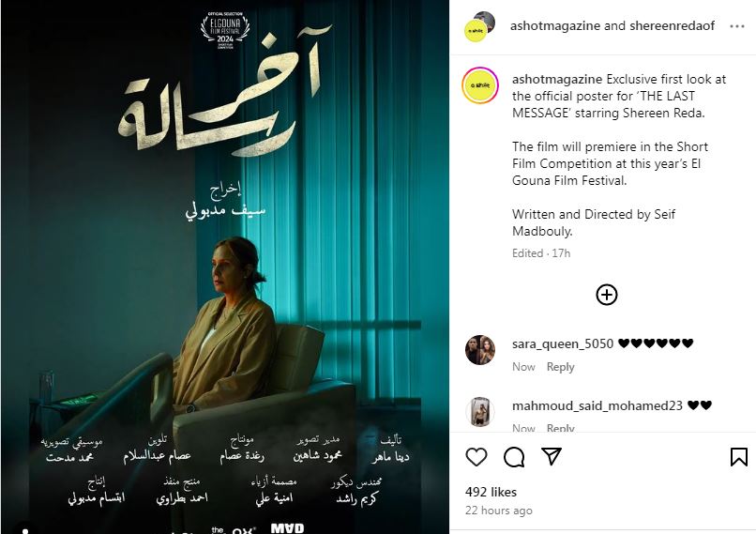The image size is (756, 534).
Task: Open comments via the speech bubble icon
Action: [x=514, y=457]
